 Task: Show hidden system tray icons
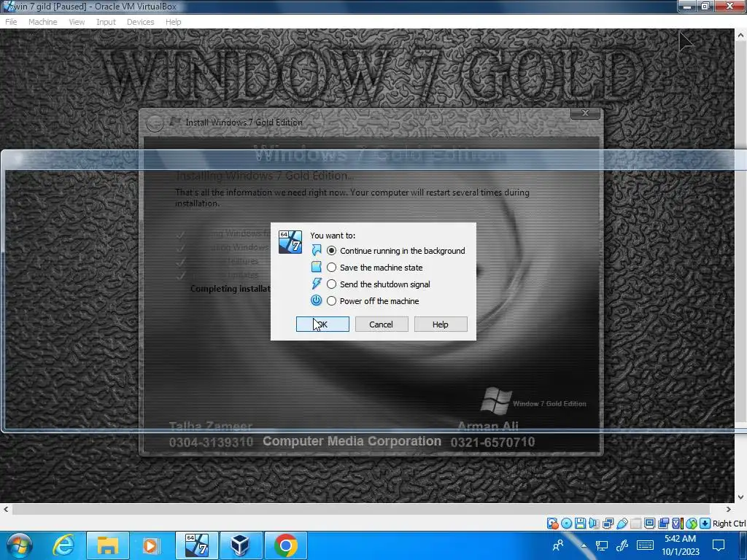[583, 545]
